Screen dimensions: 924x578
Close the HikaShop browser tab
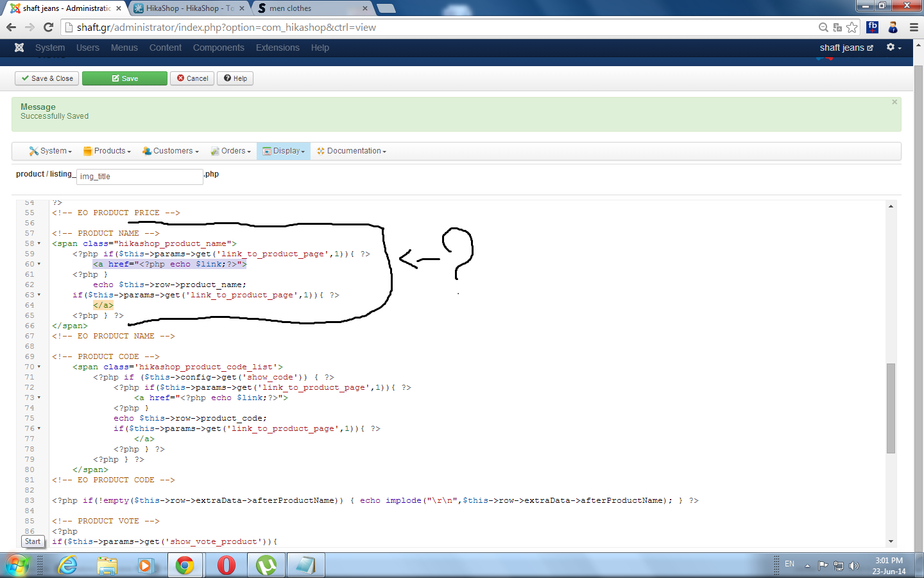click(242, 8)
